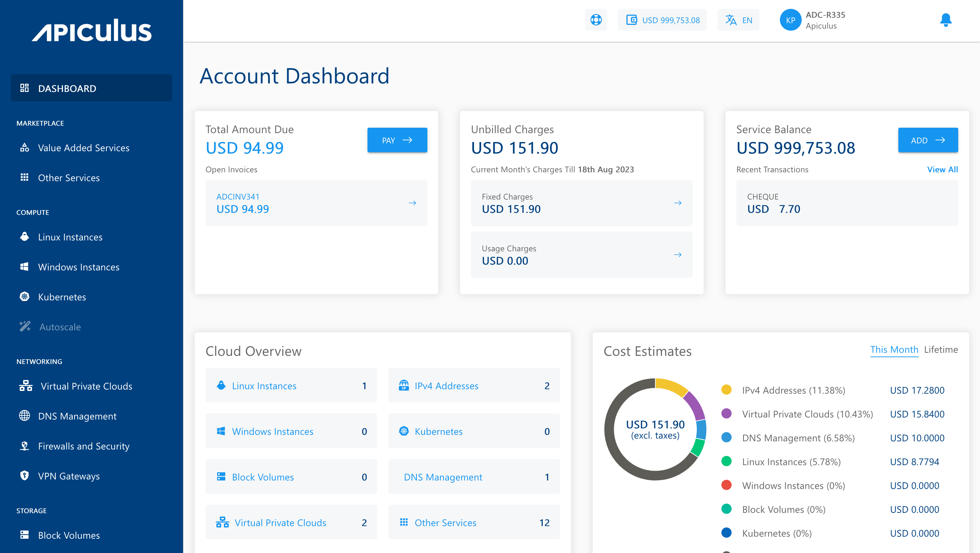Click the wallet balance icon in header

(632, 20)
